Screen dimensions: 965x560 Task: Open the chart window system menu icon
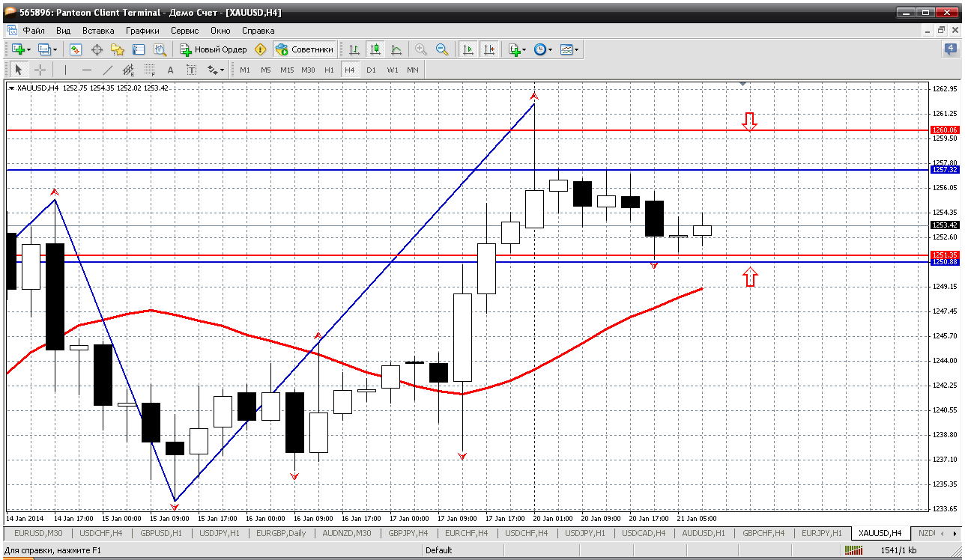pos(11,31)
